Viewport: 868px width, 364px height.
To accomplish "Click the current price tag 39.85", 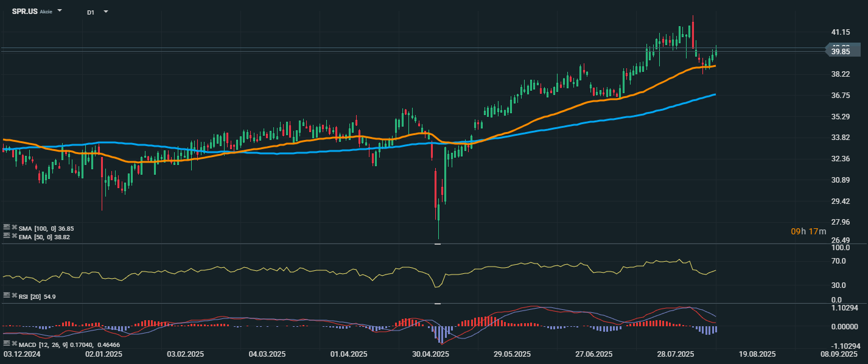I will point(844,52).
